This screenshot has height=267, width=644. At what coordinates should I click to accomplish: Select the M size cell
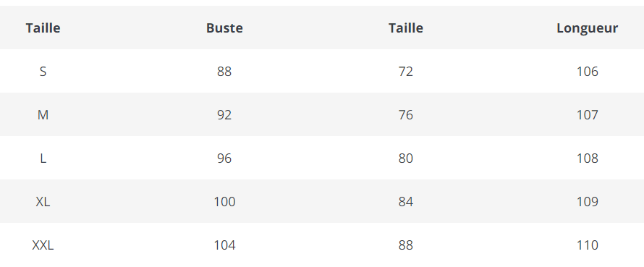pyautogui.click(x=43, y=115)
